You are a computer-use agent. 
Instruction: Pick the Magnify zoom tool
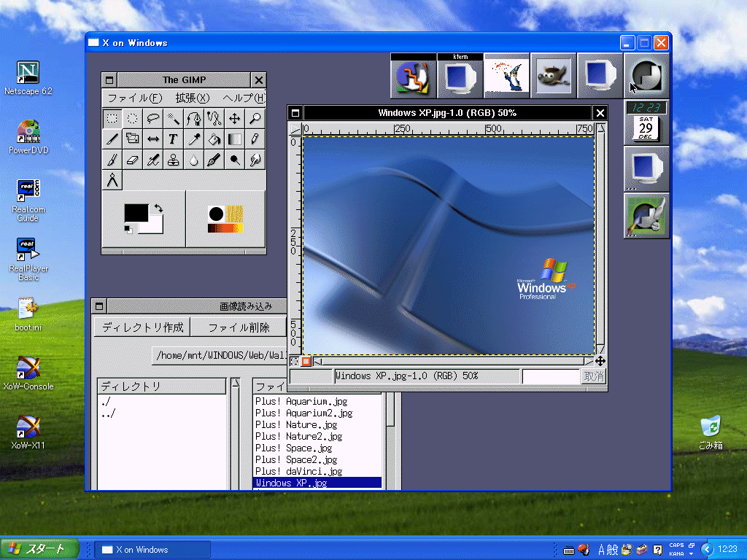255,118
